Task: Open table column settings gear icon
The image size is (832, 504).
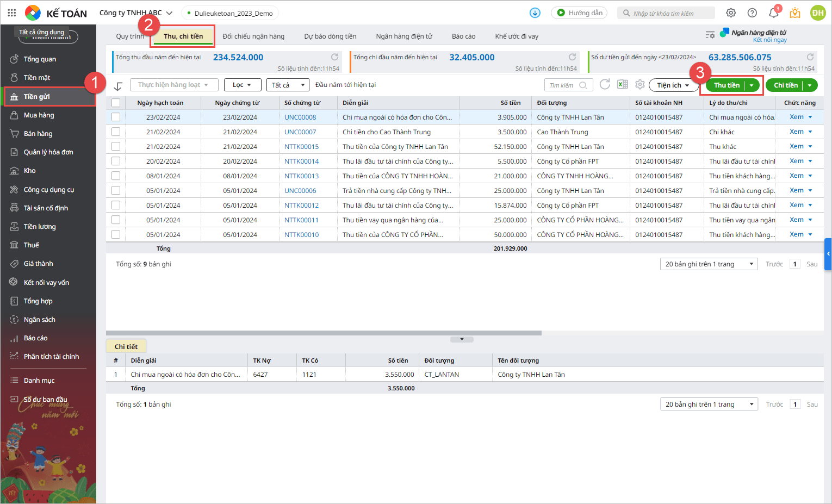Action: tap(640, 84)
